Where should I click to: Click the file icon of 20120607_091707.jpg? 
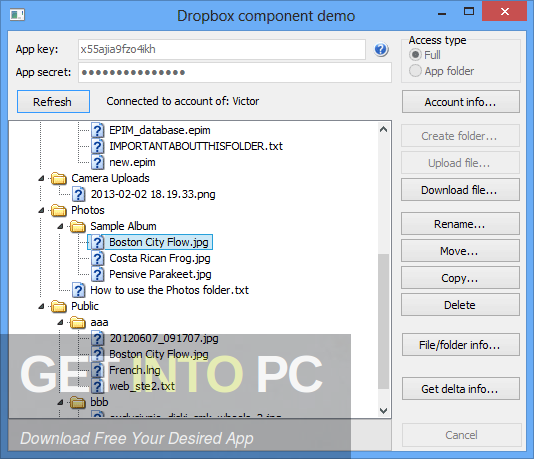point(98,338)
